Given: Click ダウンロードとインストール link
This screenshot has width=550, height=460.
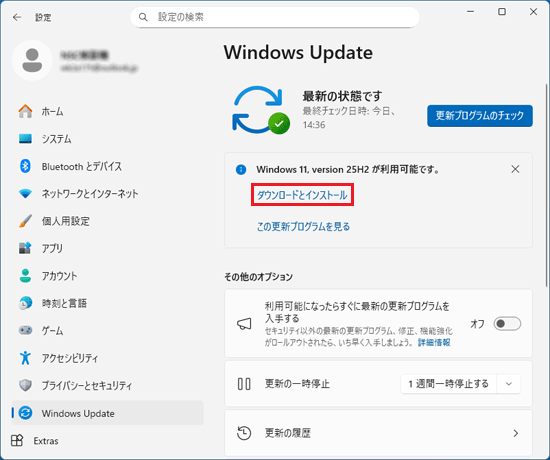Looking at the screenshot, I should (302, 195).
